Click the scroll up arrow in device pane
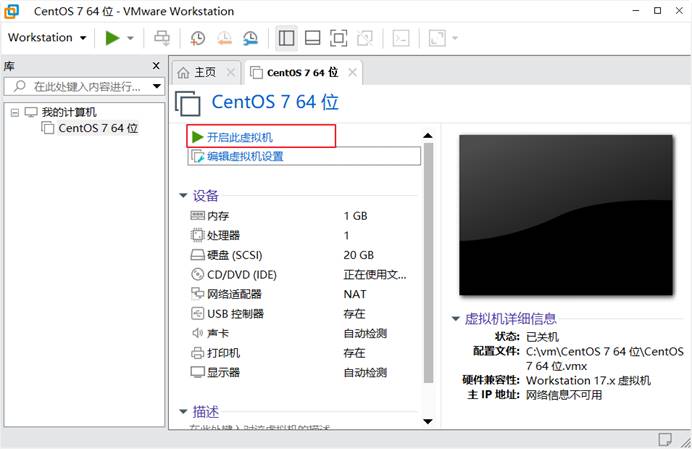The width and height of the screenshot is (692, 449). pos(428,136)
